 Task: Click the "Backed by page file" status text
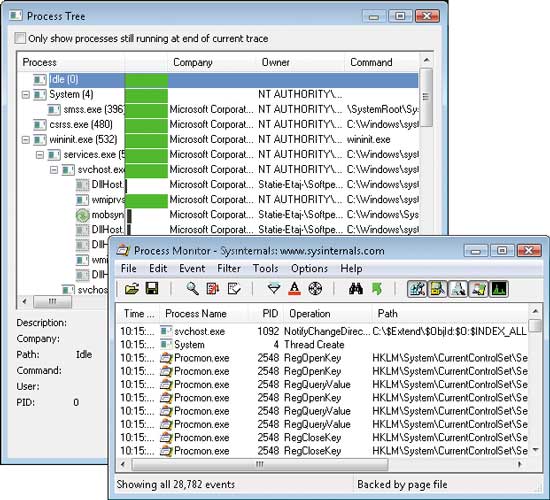402,485
